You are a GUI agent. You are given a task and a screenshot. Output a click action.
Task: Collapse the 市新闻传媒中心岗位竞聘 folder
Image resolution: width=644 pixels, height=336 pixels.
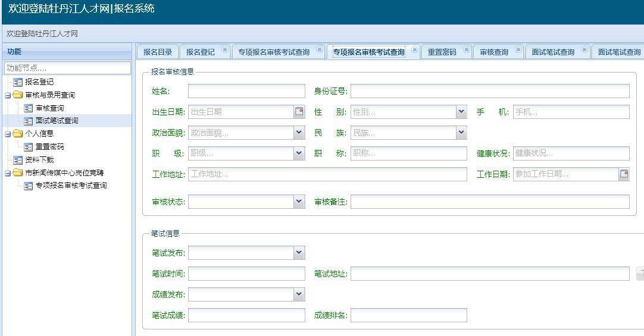tap(8, 173)
